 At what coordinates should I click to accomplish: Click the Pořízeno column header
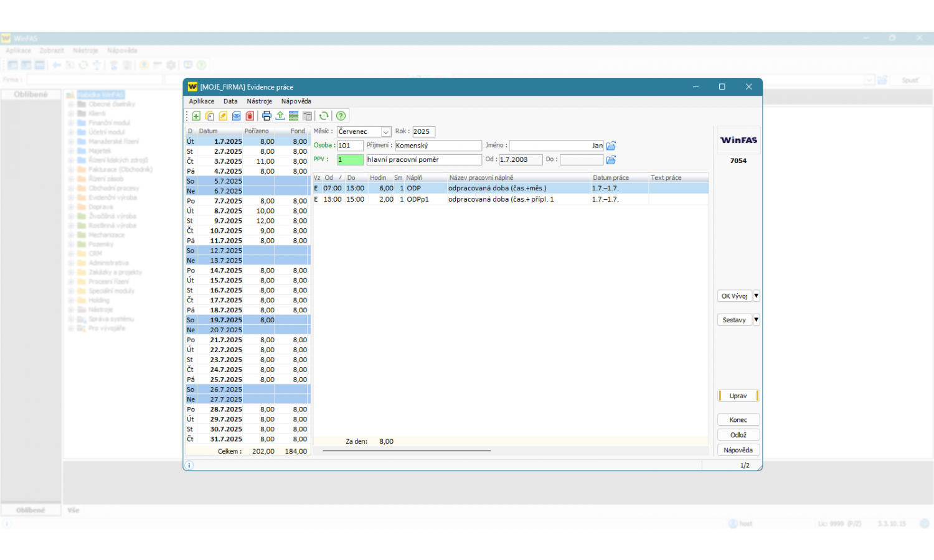(x=258, y=131)
